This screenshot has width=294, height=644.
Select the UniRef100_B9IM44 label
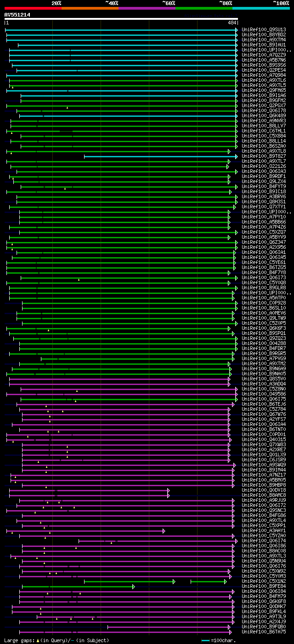264,470
